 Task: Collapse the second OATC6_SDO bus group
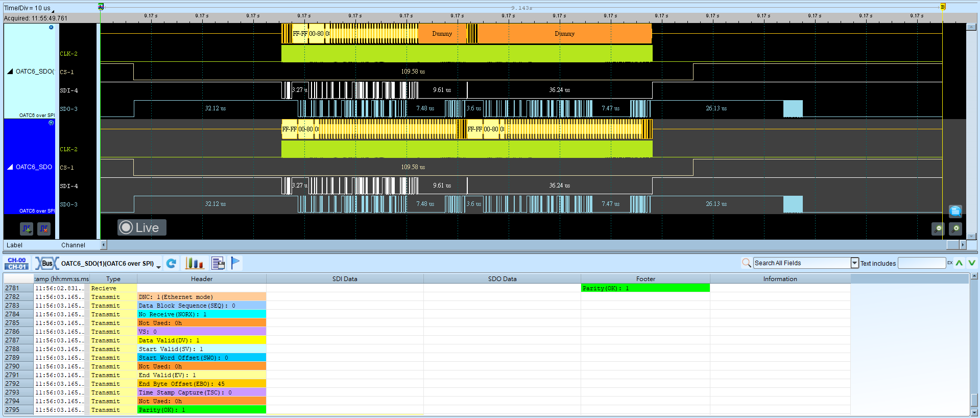click(10, 167)
